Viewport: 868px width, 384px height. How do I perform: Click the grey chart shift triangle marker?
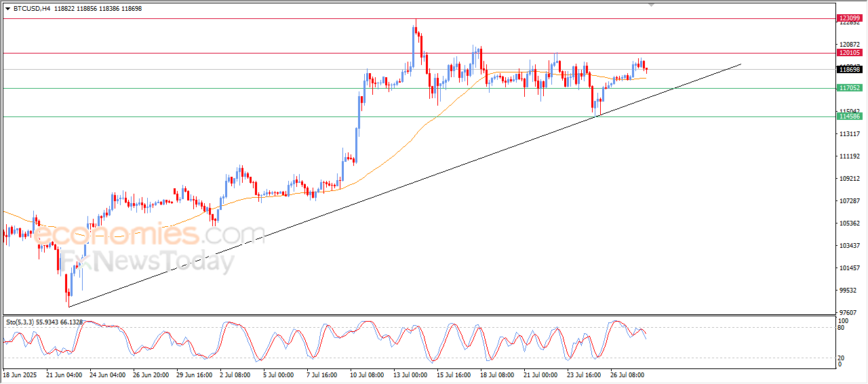point(652,5)
